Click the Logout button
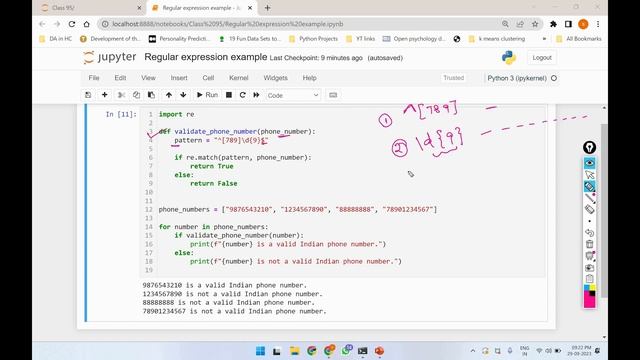Viewport: 640px width, 360px height. [542, 58]
